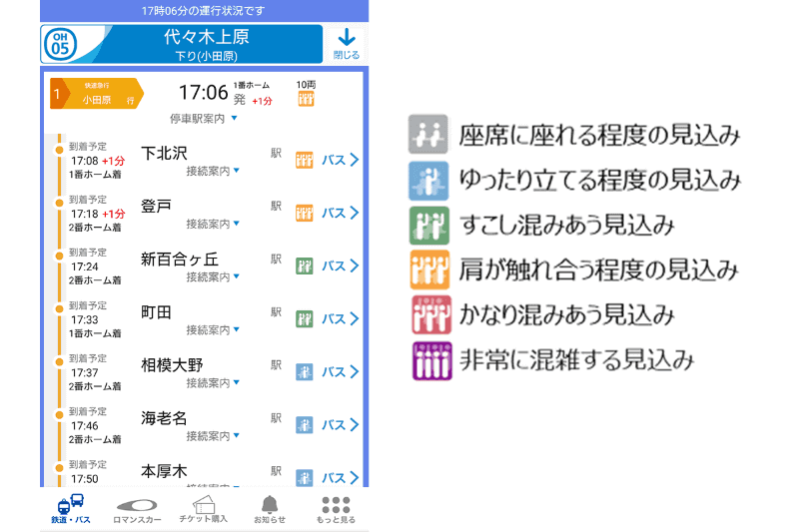Open the お知らせ bell tab

click(270, 509)
